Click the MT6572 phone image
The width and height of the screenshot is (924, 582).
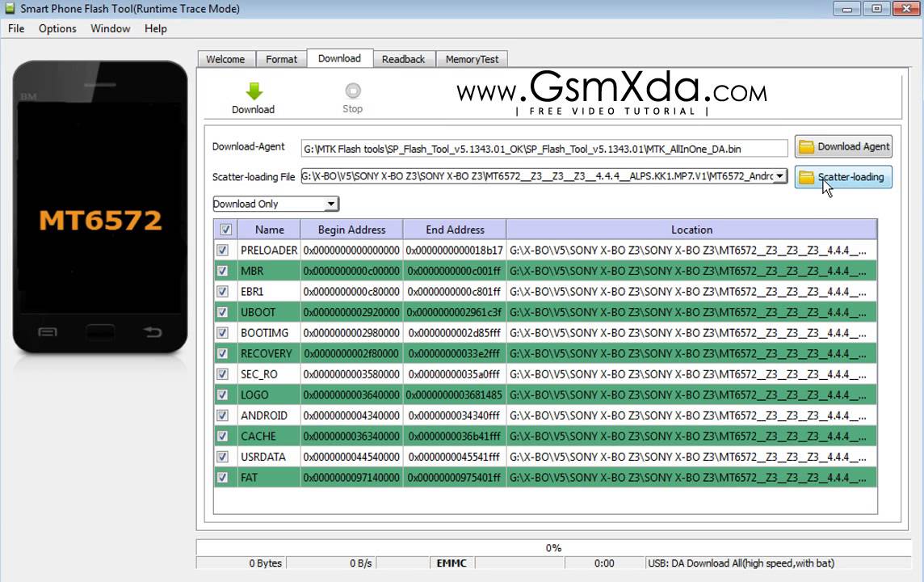tap(100, 207)
